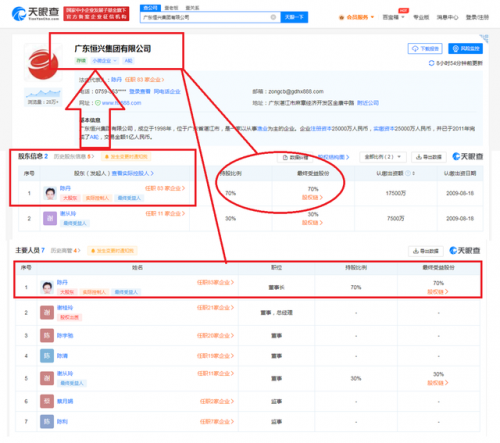Click 任职 83 家企业 in shareholder row 1
The image size is (500, 443).
[165, 188]
